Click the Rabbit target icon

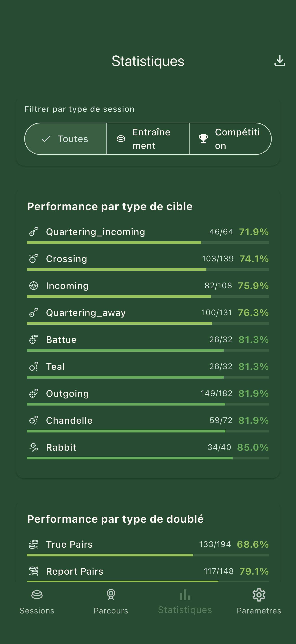pos(34,447)
